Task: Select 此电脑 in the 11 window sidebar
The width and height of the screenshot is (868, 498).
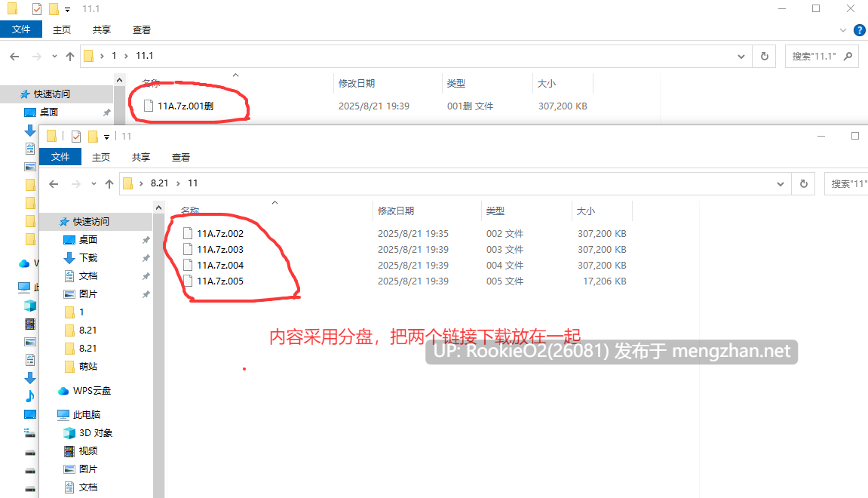Action: 87,414
